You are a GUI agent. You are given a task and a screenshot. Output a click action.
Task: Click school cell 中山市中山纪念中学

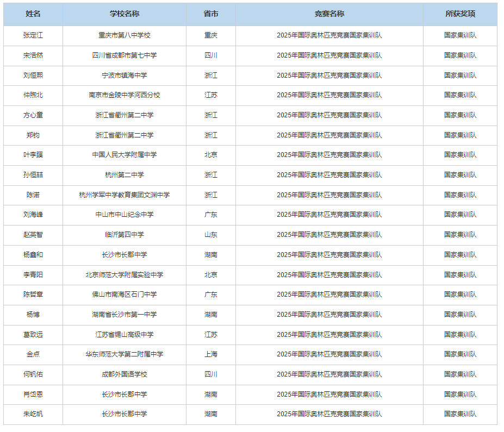tap(125, 215)
